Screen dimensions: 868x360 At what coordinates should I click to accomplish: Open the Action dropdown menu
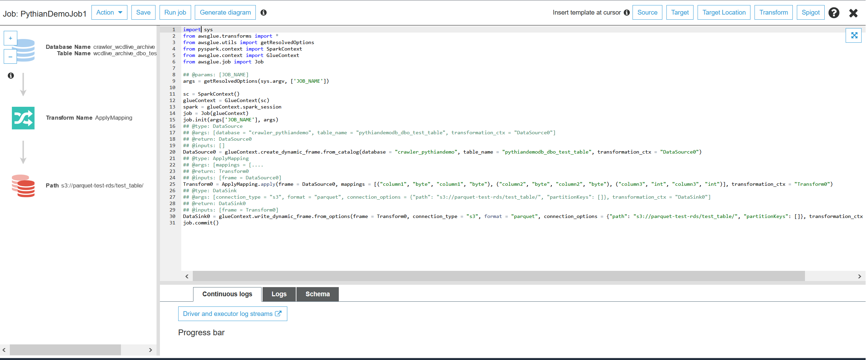click(109, 13)
